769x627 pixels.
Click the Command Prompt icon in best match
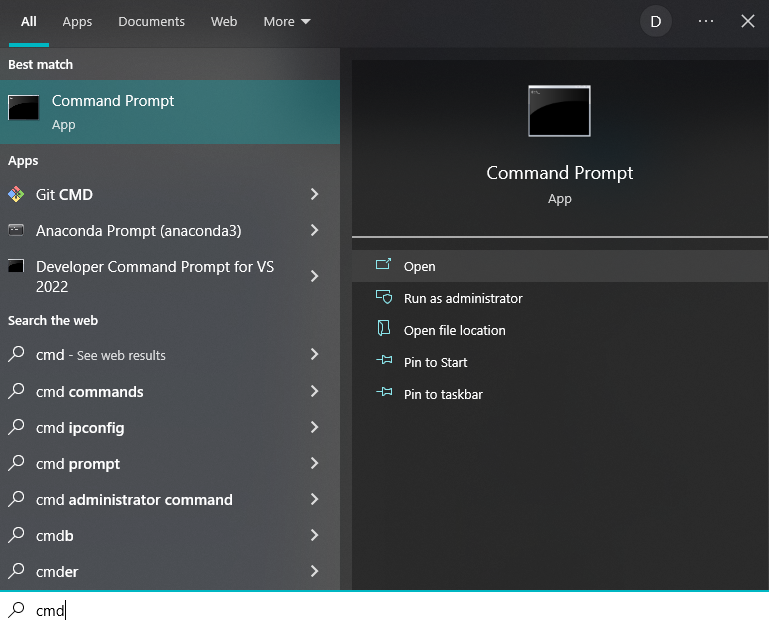pos(24,107)
